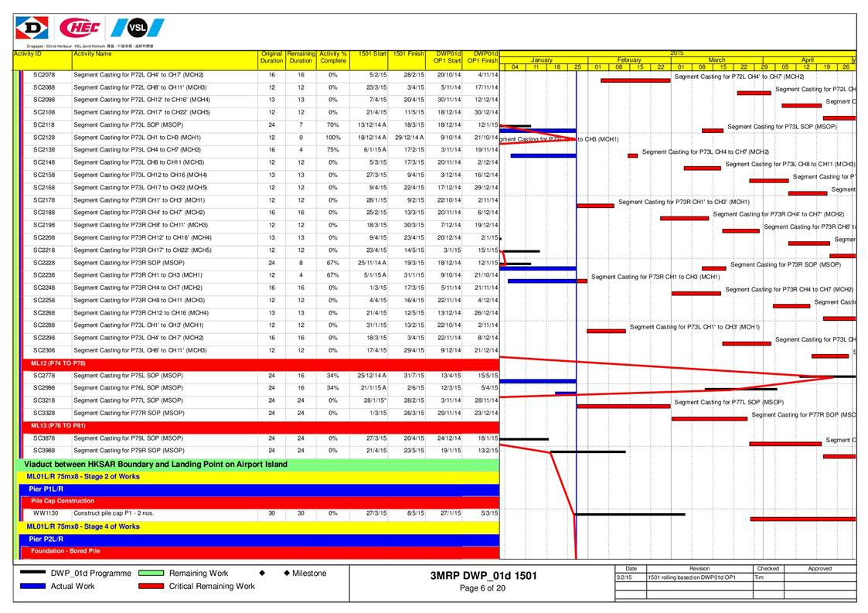The height and width of the screenshot is (613, 868).
Task: Click the 70% complete value for SC2118
Action: (x=332, y=125)
